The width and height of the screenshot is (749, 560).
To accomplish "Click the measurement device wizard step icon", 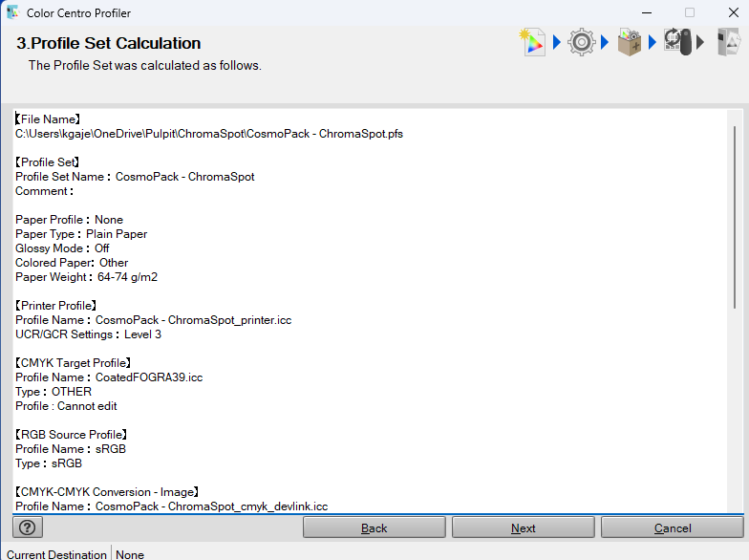I will [677, 42].
